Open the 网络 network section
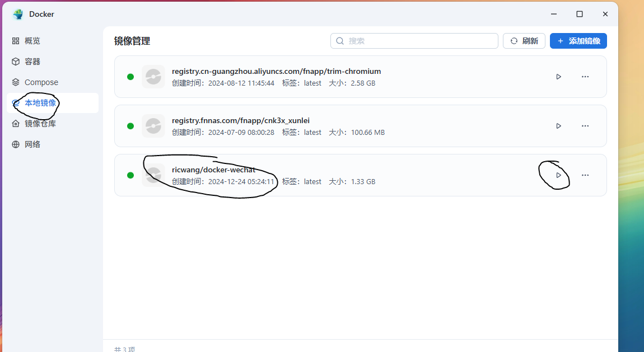644x352 pixels. pos(53,144)
